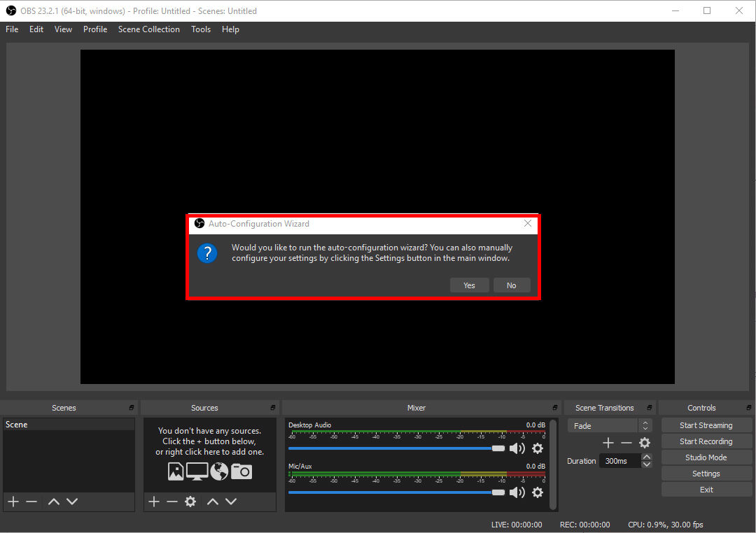Toggle Studio Mode
The height and width of the screenshot is (533, 756).
click(x=706, y=457)
